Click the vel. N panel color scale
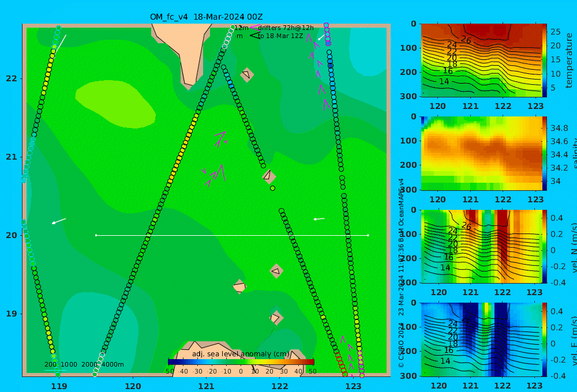This screenshot has height=392, width=577. [x=545, y=246]
